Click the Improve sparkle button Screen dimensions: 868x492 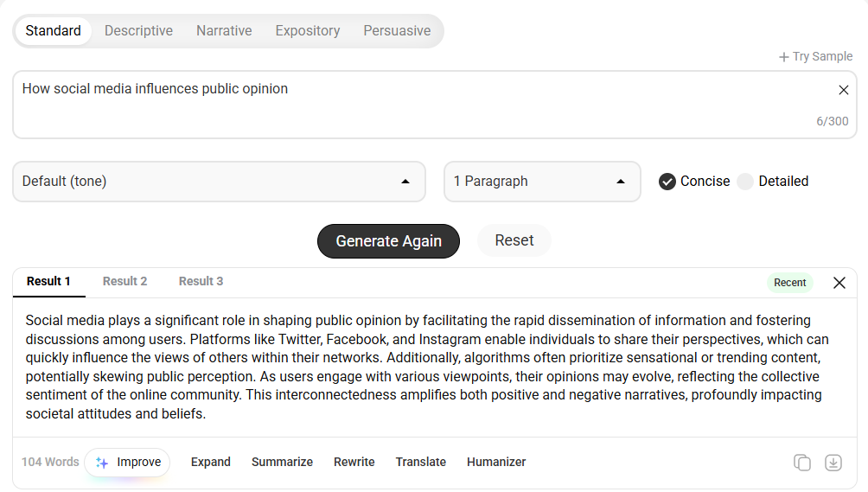pyautogui.click(x=127, y=462)
